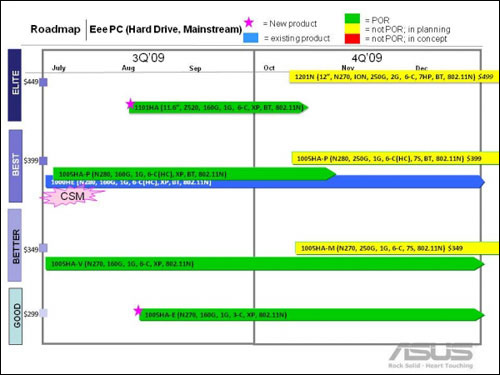Click the ASUS logo
This screenshot has height=375, width=500.
coord(431,353)
